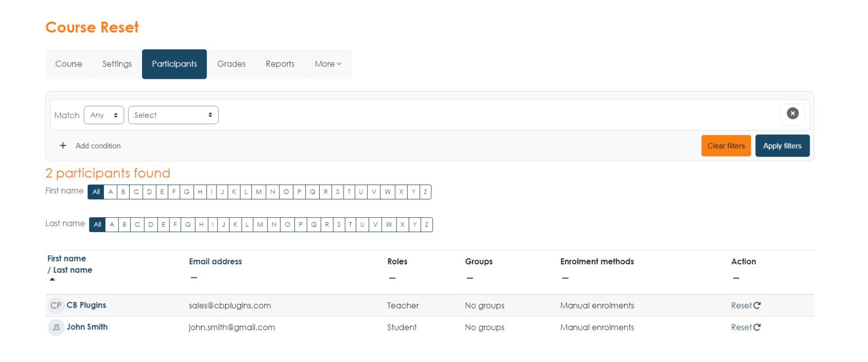Click Reset icon for CB Plugins
This screenshot has height=362, width=868.
click(x=757, y=305)
